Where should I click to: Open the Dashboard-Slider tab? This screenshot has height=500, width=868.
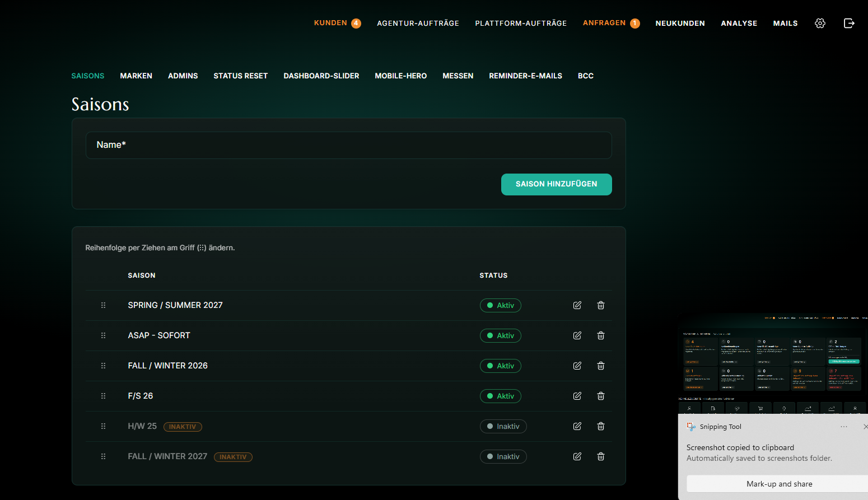click(x=321, y=76)
